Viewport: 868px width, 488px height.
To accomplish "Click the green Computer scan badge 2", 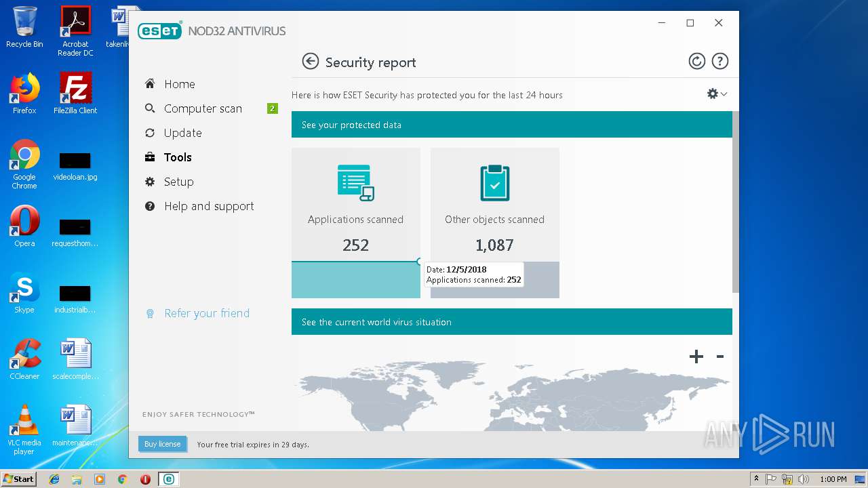I will [273, 108].
